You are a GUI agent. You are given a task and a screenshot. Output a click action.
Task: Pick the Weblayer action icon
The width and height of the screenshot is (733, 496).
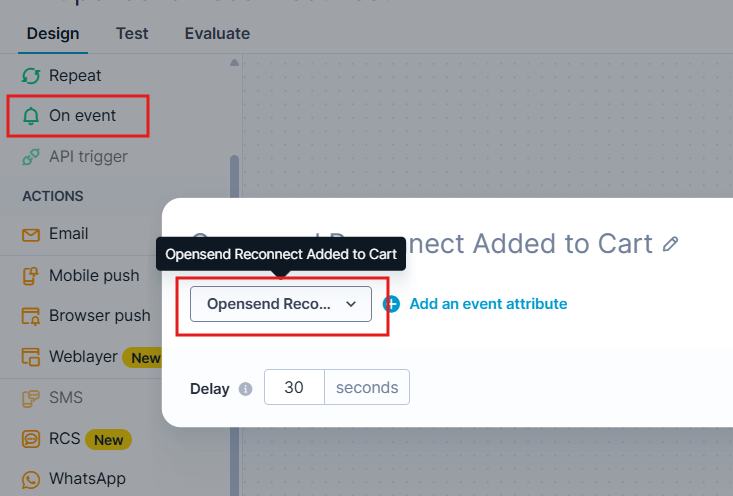31,357
